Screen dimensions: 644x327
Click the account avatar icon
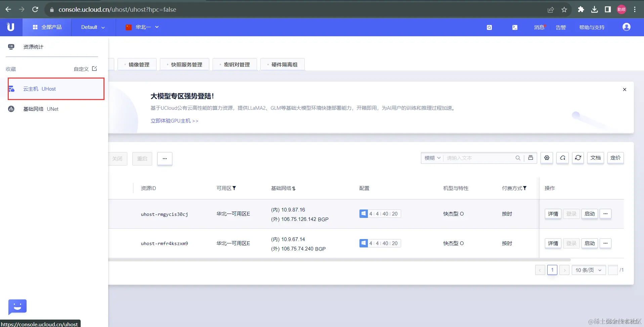tap(626, 27)
